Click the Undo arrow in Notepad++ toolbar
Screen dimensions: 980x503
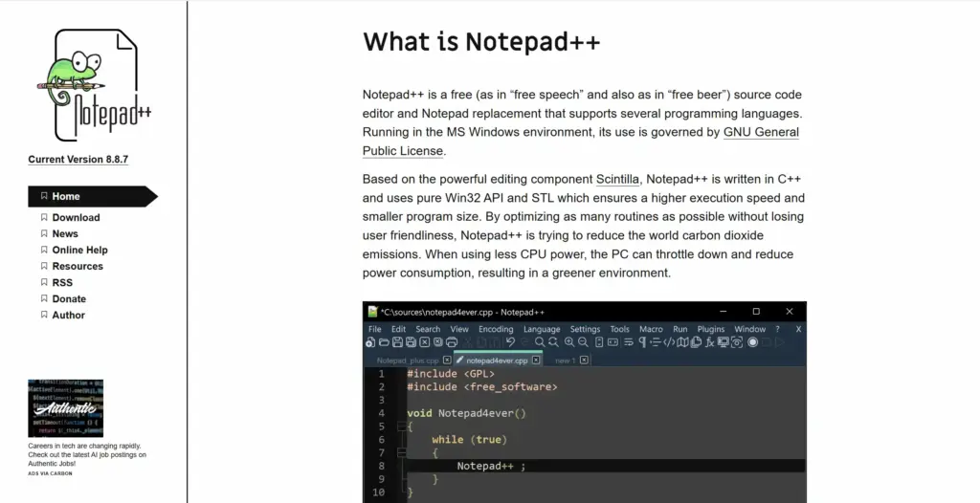(511, 342)
